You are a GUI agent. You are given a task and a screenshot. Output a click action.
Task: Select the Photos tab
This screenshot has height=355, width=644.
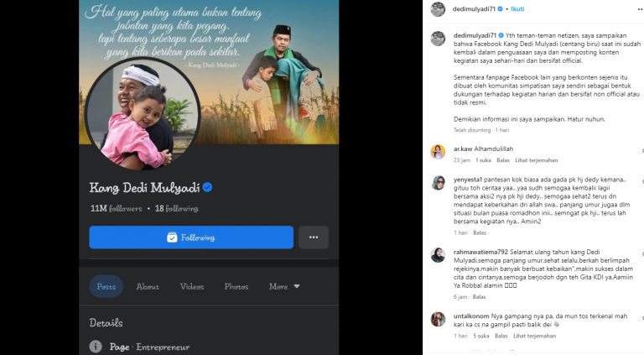236,286
